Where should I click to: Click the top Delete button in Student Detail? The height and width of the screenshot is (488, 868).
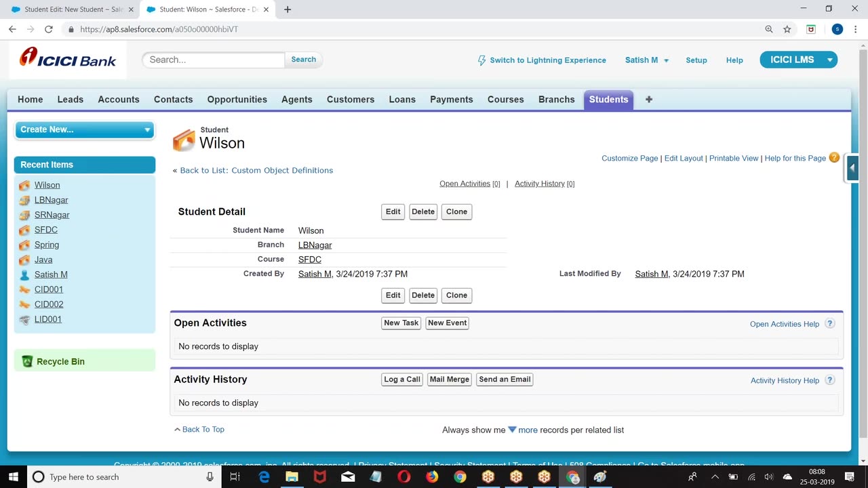tap(423, 211)
